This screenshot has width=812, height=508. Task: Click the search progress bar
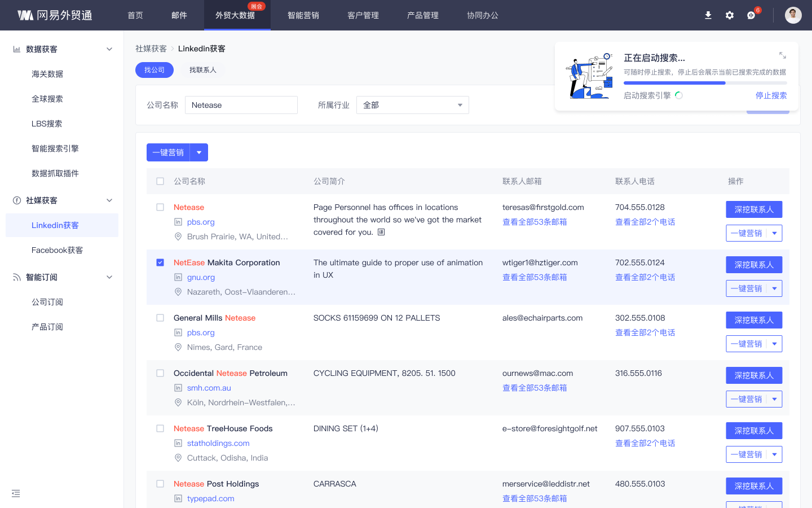pos(705,83)
